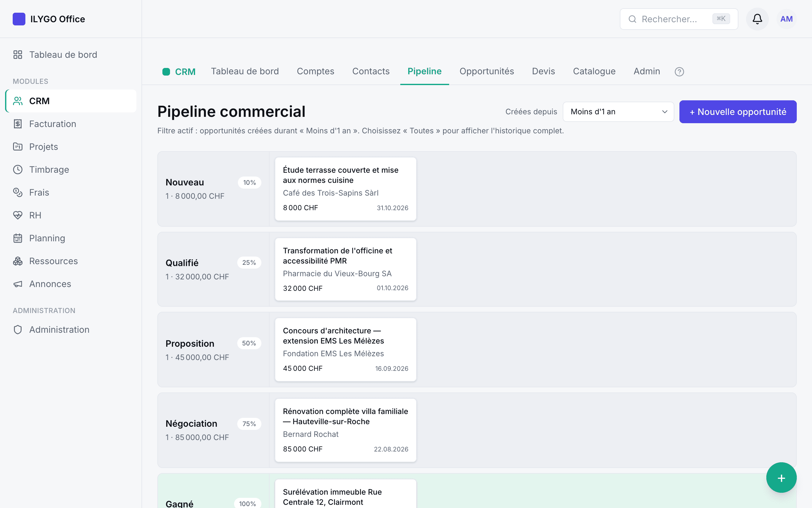The image size is (812, 508).
Task: Click the search magnifier icon
Action: coord(632,19)
